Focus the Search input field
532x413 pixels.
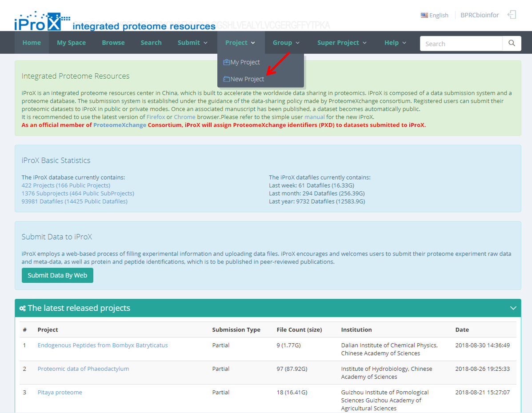tap(461, 44)
